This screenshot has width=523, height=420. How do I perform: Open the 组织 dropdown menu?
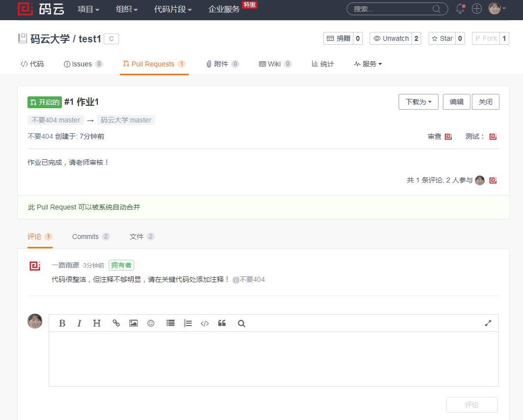point(127,9)
